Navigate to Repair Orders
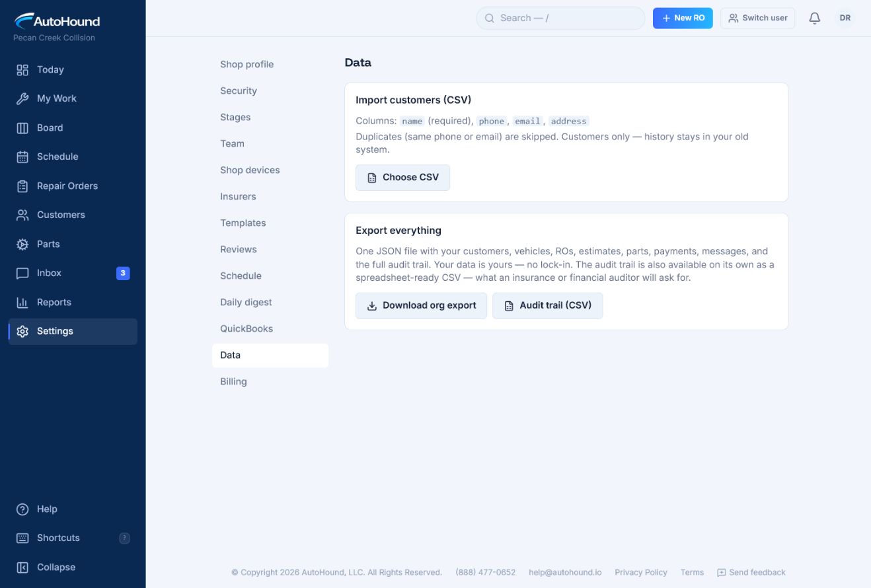Image resolution: width=871 pixels, height=588 pixels. 73,186
